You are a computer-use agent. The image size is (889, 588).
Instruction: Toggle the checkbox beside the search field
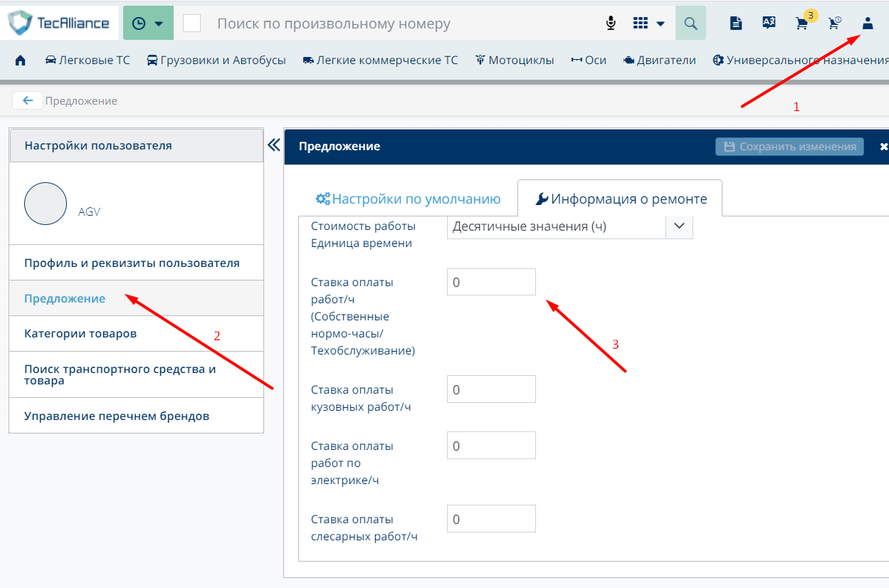point(191,23)
